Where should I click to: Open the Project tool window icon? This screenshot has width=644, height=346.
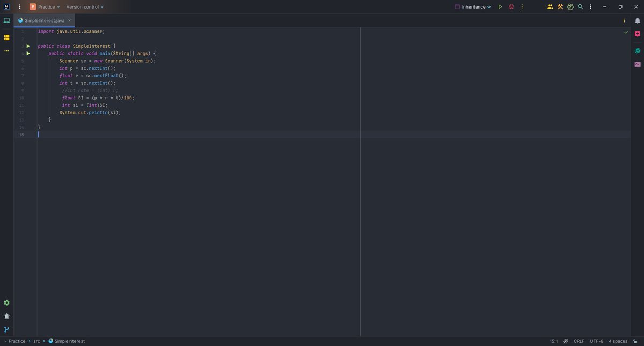coord(6,20)
